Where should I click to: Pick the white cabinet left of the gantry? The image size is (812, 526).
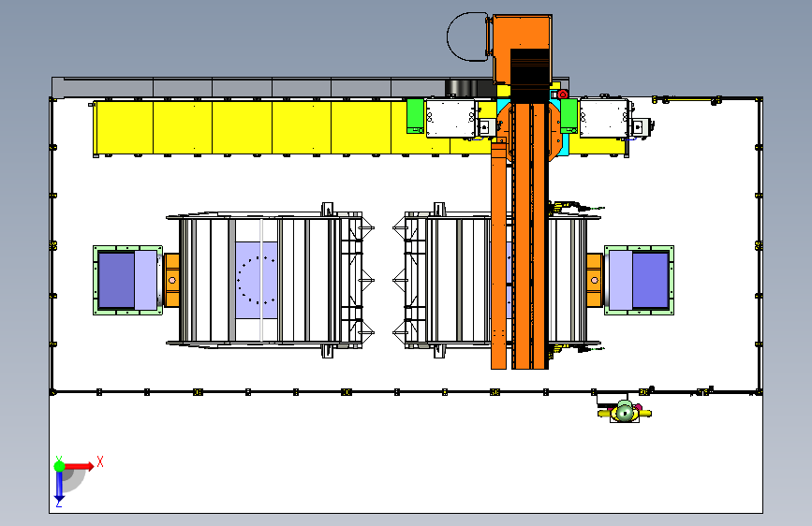450,118
